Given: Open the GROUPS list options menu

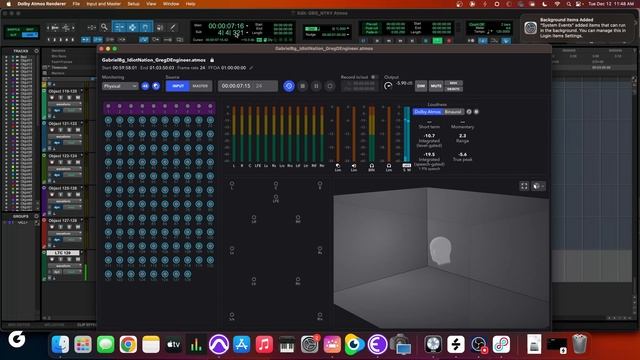Looking at the screenshot, I should tap(36, 216).
